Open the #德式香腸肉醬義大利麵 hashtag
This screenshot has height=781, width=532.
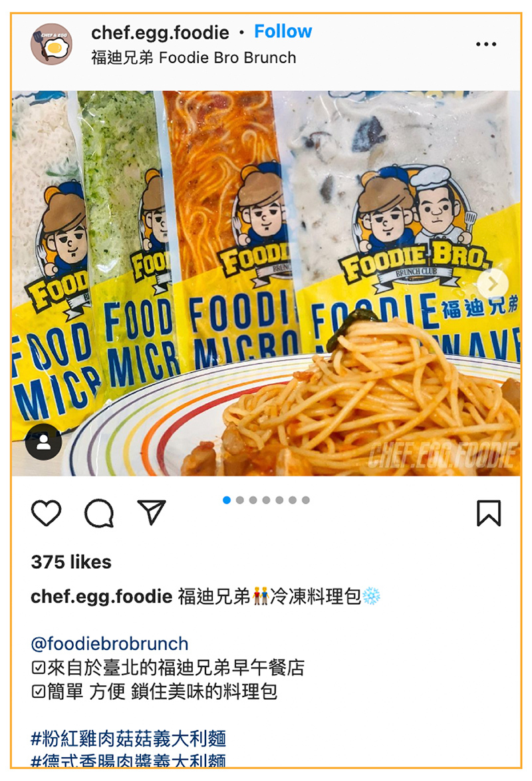(x=128, y=760)
